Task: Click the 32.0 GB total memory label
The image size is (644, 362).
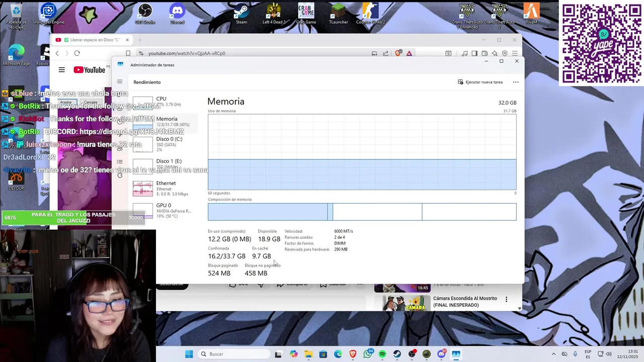Action: click(x=507, y=103)
